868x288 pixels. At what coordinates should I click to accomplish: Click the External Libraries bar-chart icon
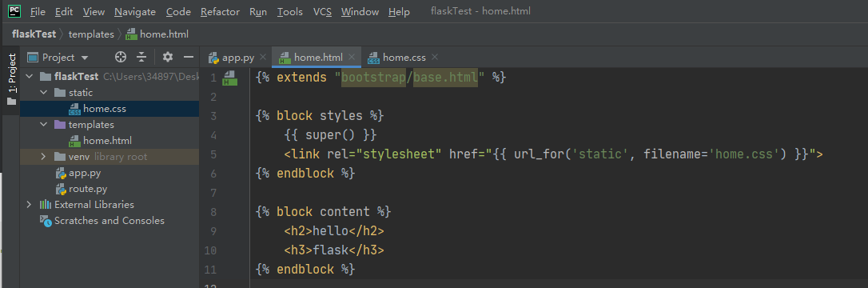(x=46, y=204)
